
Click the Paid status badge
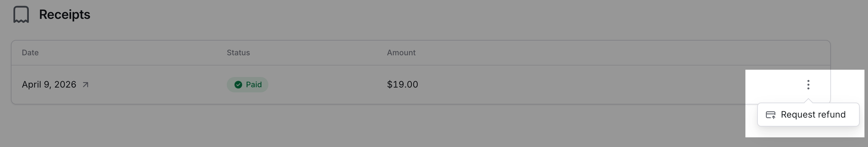(247, 85)
